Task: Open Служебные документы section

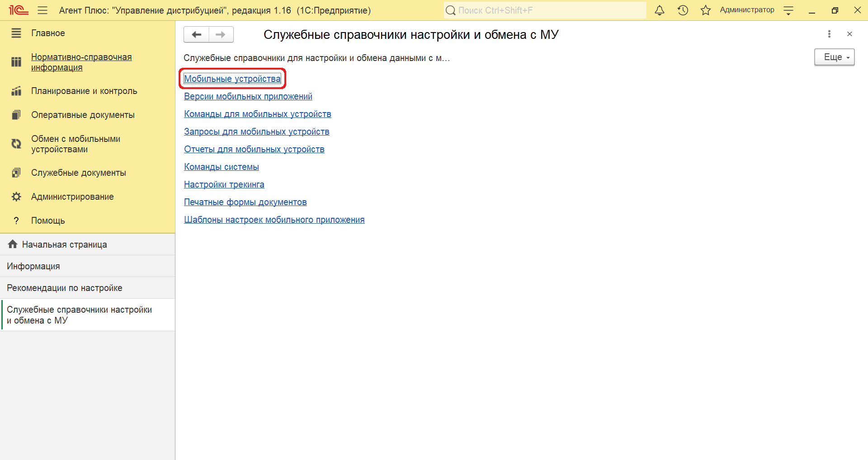Action: click(79, 173)
